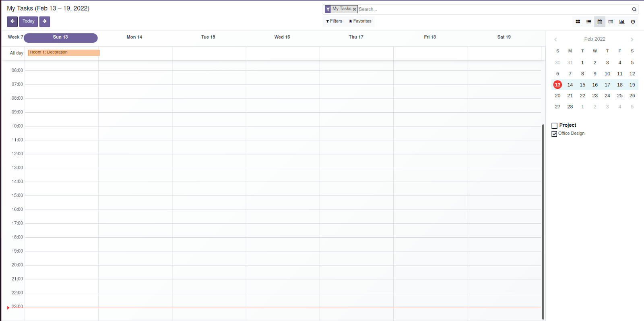Click the 10:00 slot on Monday 14
Viewport: 644px width, 321px height.
click(x=135, y=133)
